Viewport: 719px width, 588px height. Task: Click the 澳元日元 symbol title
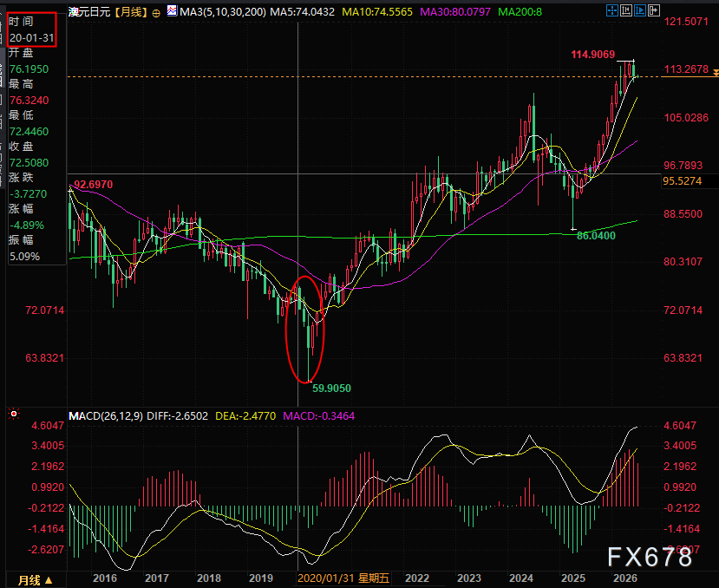click(90, 12)
